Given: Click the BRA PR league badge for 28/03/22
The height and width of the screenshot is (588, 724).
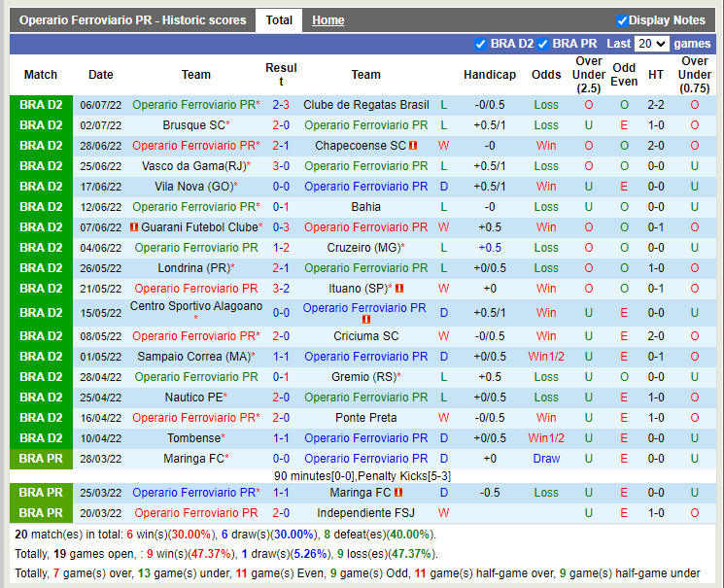Looking at the screenshot, I should tap(41, 459).
